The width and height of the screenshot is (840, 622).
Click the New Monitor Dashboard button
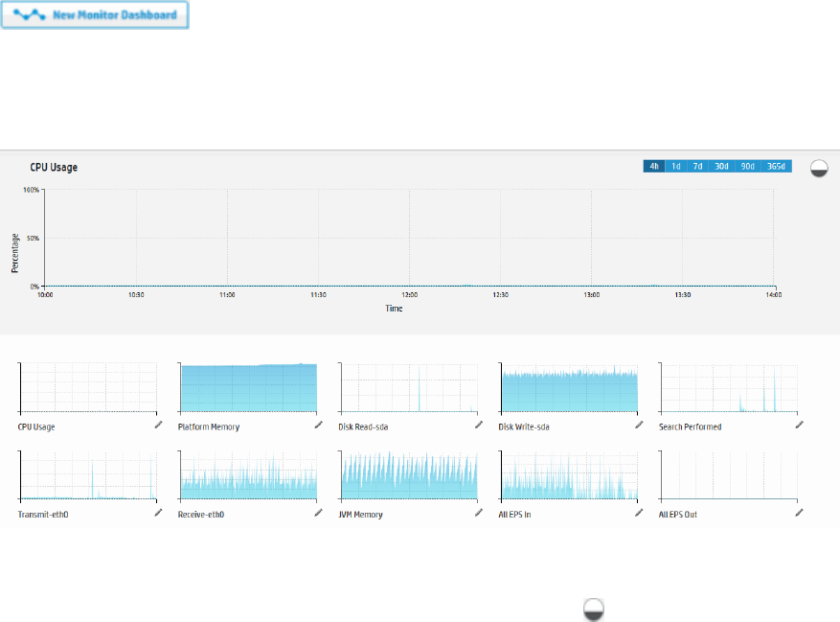[95, 15]
